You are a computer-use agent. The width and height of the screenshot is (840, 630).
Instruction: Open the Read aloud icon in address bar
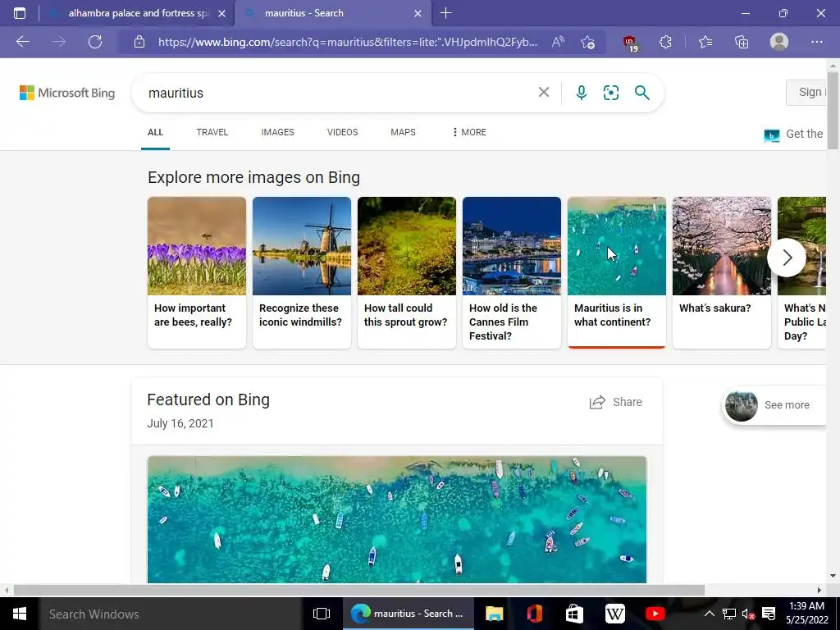[x=558, y=42]
